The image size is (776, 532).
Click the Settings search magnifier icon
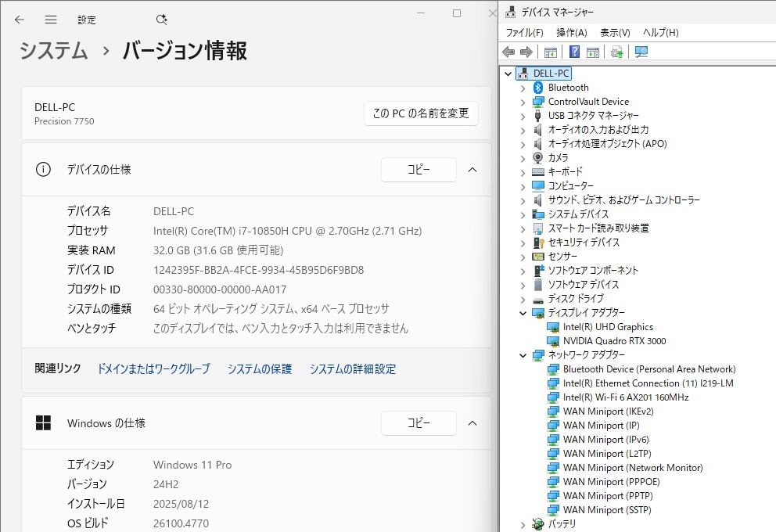[x=161, y=20]
